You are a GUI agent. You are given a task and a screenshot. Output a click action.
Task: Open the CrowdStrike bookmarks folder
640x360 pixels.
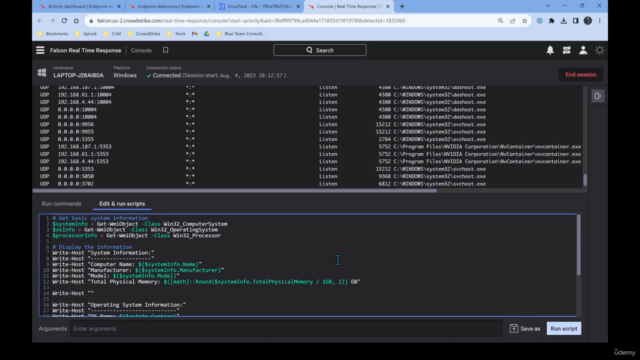point(144,33)
